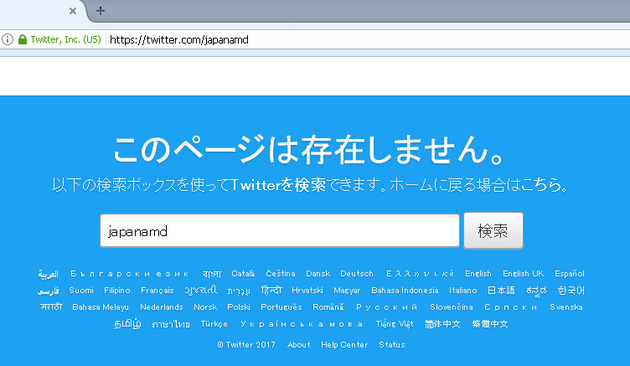Select the Tiếng Việt language link
This screenshot has height=366, width=630.
395,324
